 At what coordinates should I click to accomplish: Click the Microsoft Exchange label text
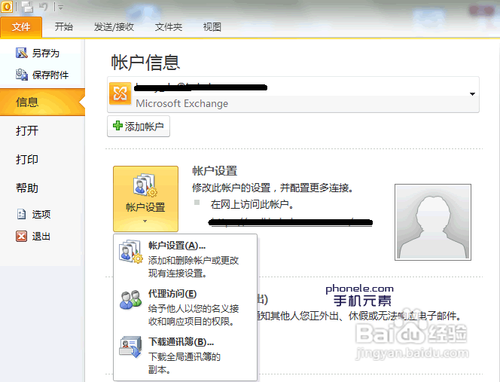click(x=182, y=104)
